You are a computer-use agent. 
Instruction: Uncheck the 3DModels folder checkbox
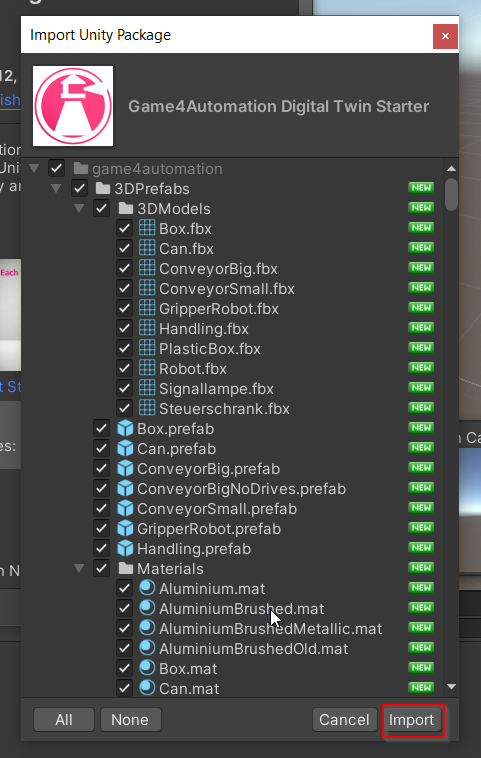click(x=102, y=208)
